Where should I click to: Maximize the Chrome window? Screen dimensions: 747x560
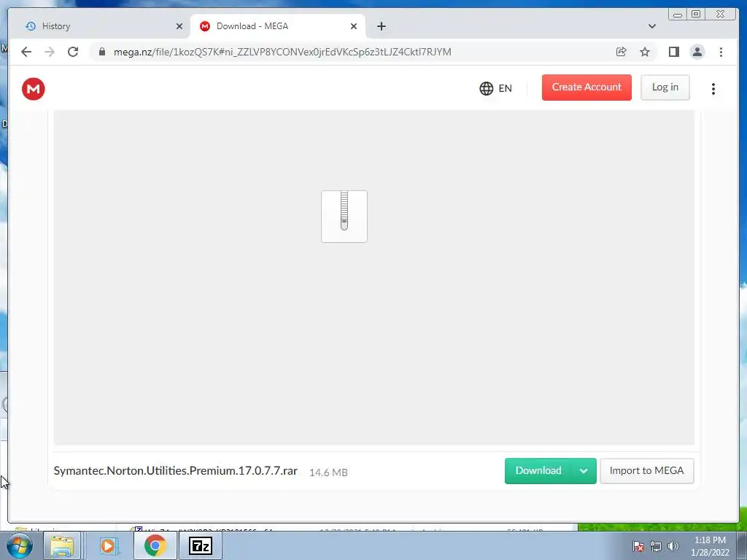coord(696,15)
